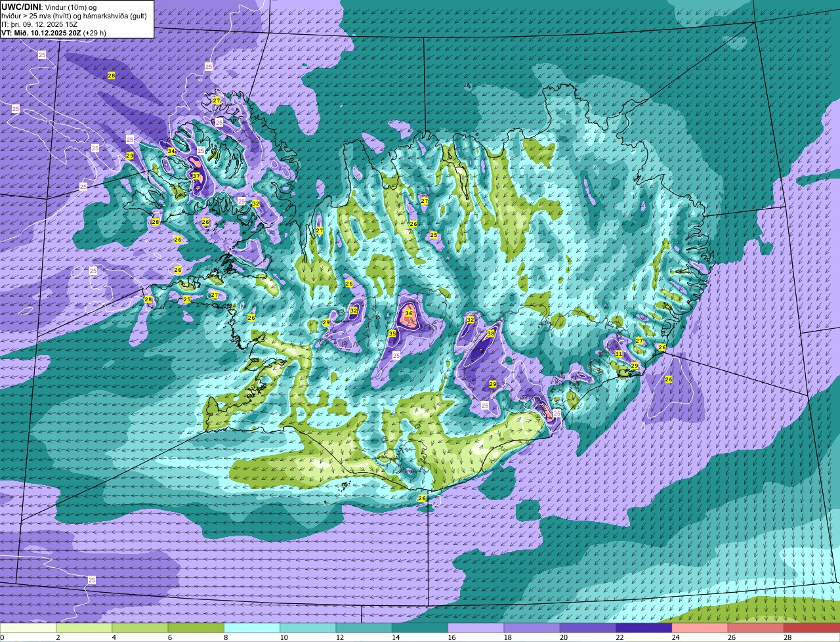
Task: Select the 6–8 m/s green colour bar segment
Action: [x=196, y=628]
